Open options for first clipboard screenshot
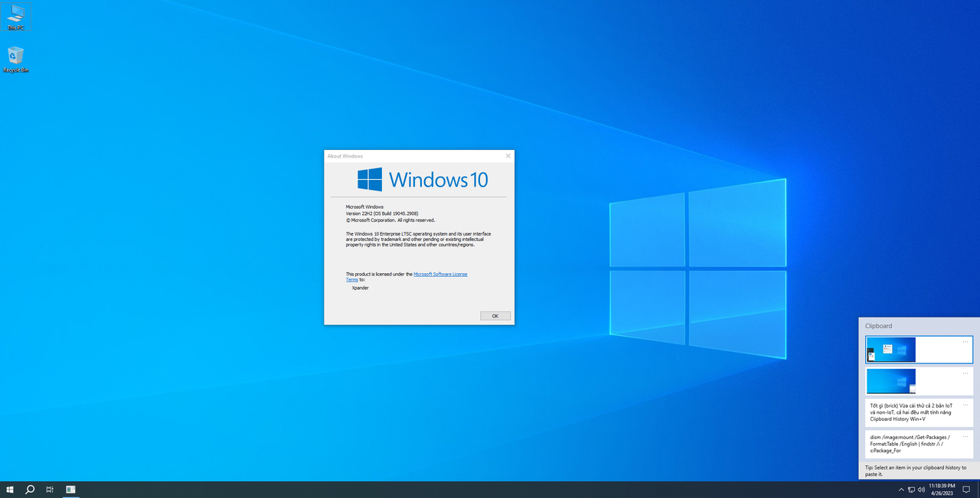Viewport: 980px width, 498px height. click(x=965, y=341)
